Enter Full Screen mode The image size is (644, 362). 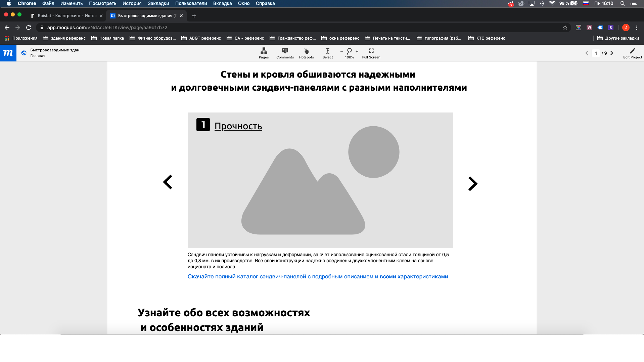click(x=371, y=53)
